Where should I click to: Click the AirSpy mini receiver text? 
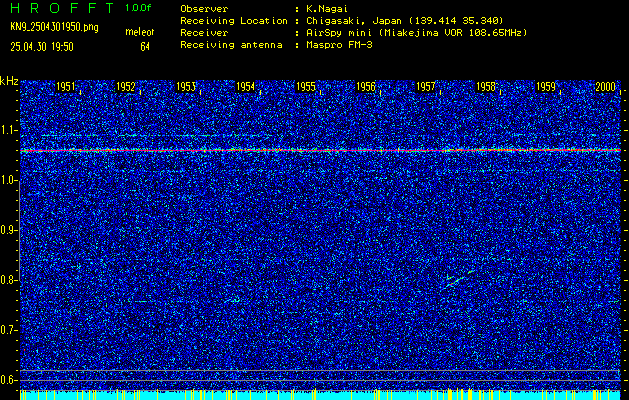416,33
